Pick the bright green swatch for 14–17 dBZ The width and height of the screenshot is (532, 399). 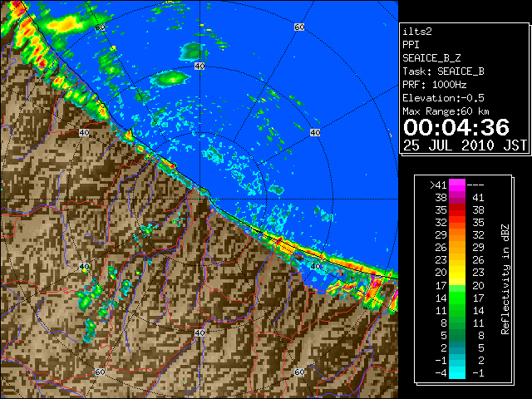click(x=457, y=298)
